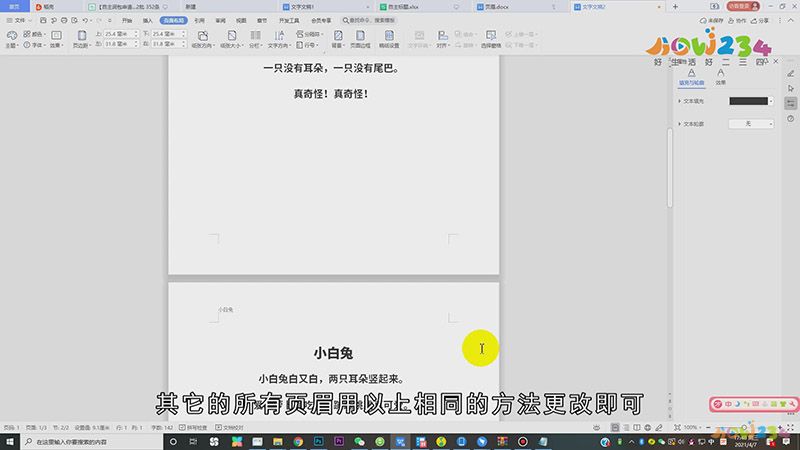The image size is (800, 450).
Task: Open the 会员专享 ribbon tab
Action: [321, 20]
